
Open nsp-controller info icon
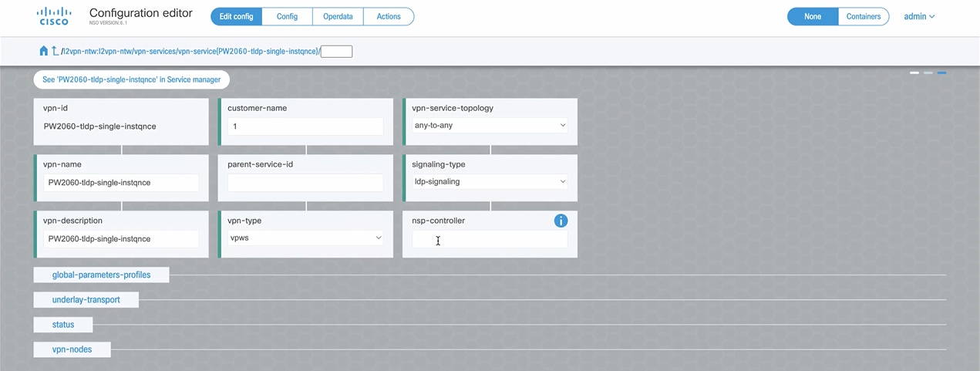[x=561, y=221]
